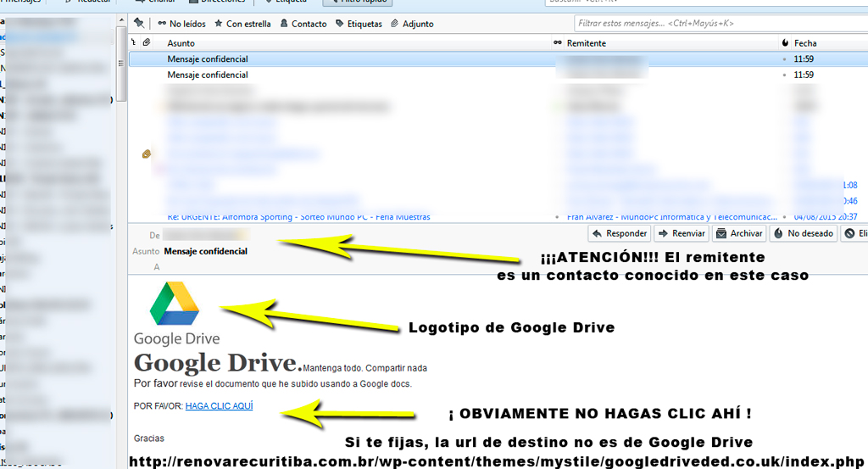868x469 pixels.
Task: Select the second Mensaje confidencial message
Action: pyautogui.click(x=498, y=75)
